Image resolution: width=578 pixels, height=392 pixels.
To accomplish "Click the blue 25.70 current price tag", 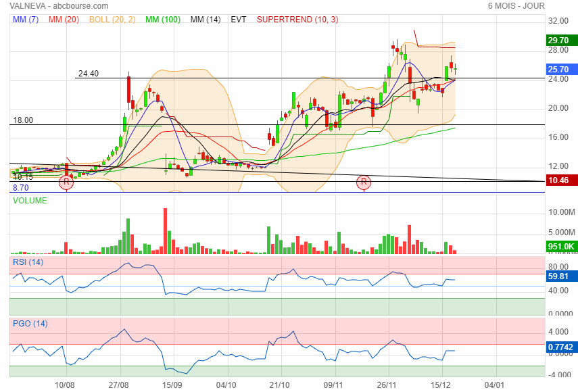I will [x=561, y=69].
